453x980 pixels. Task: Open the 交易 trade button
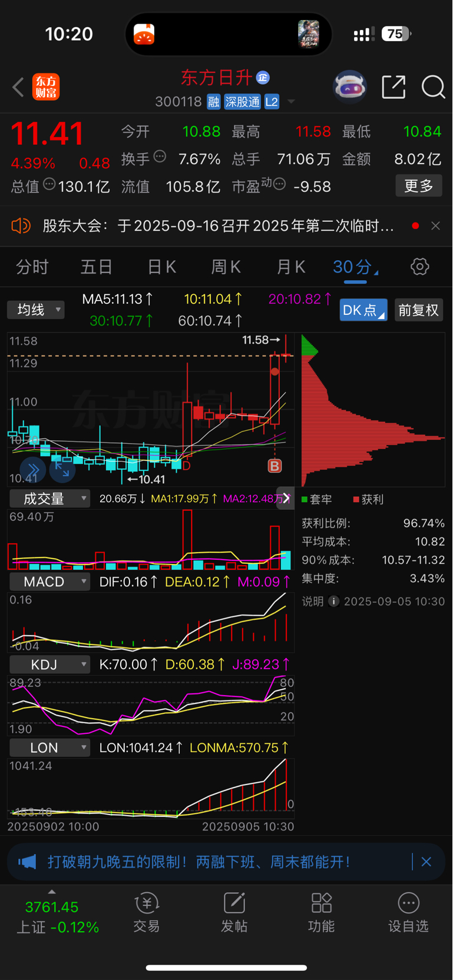tap(146, 913)
